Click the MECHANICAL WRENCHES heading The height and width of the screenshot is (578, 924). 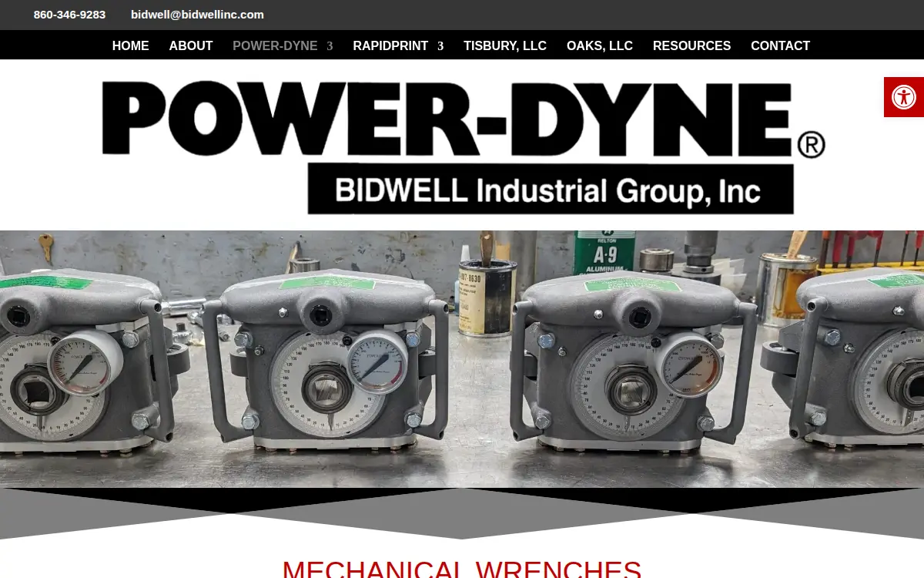(462, 569)
